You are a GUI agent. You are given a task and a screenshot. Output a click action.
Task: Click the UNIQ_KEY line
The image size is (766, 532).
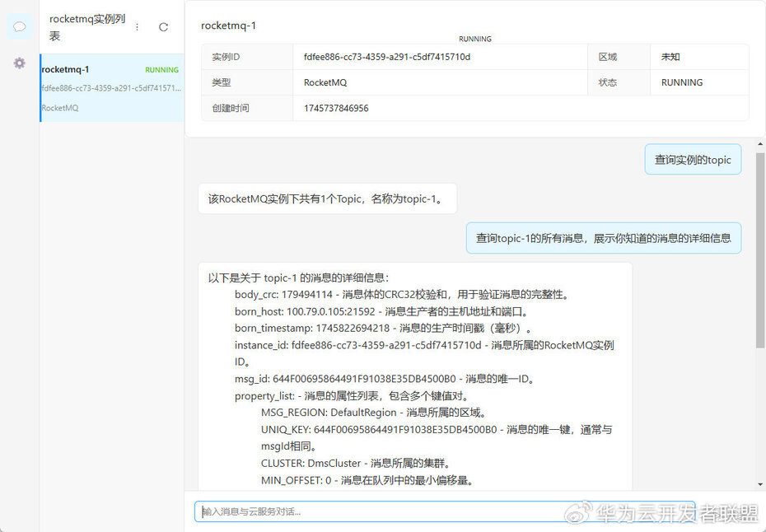point(437,438)
